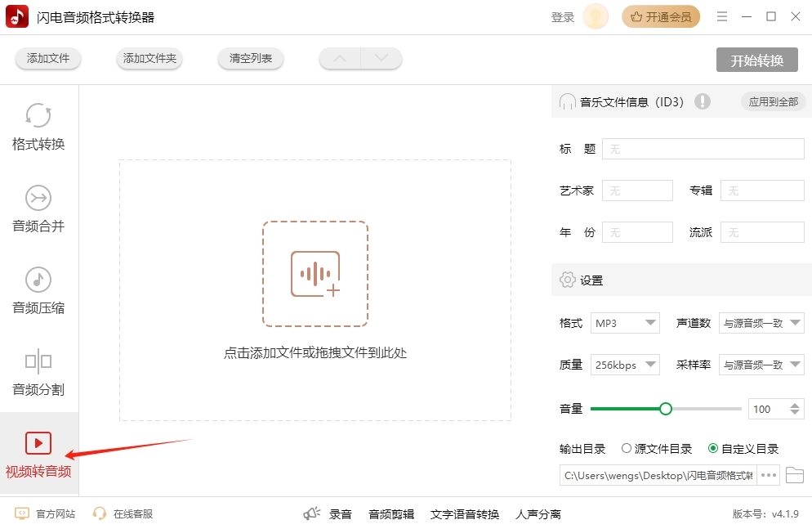
Task: Browse output path with the three-dots button
Action: pos(769,475)
